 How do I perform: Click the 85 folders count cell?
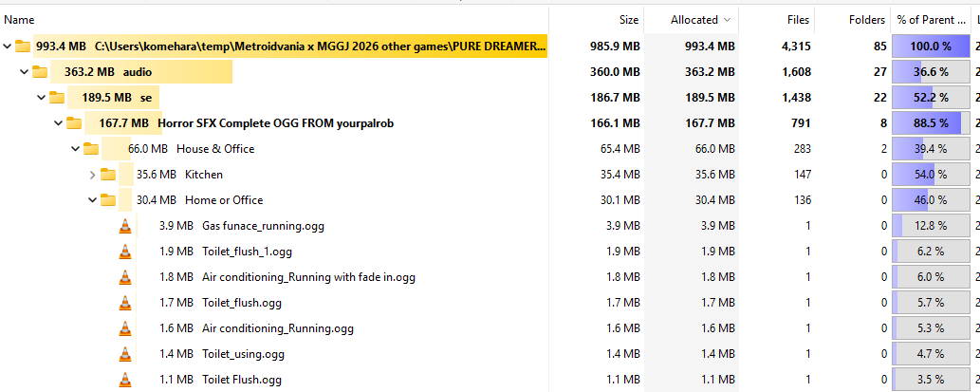pyautogui.click(x=880, y=46)
